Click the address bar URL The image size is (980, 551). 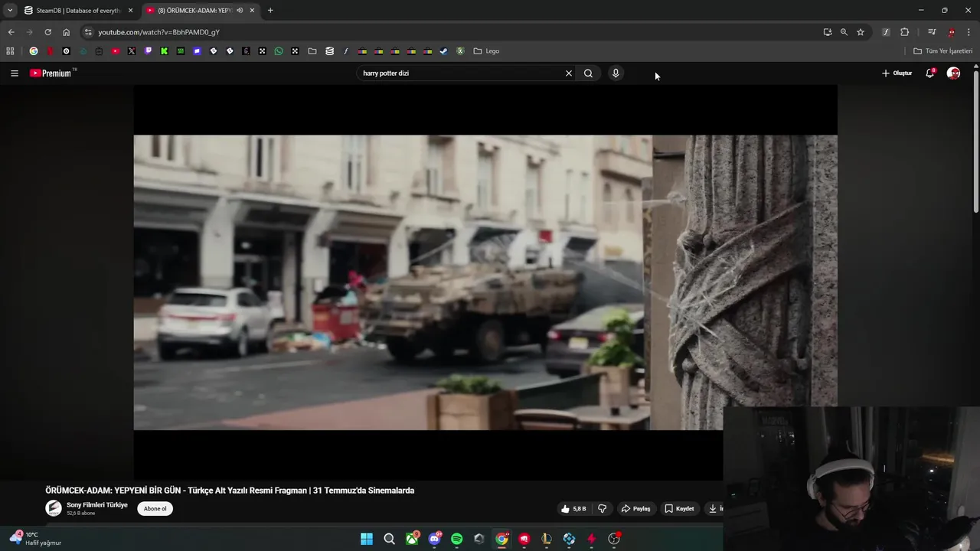click(158, 32)
